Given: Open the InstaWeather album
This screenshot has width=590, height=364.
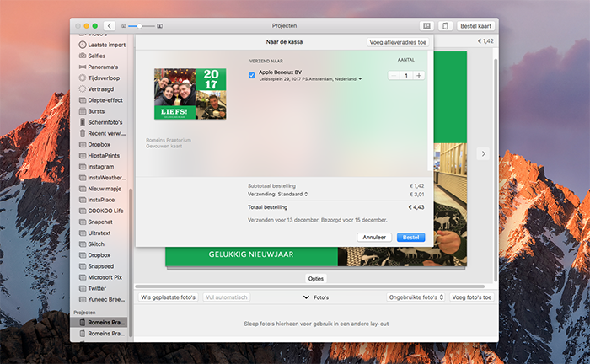Looking at the screenshot, I should point(102,178).
